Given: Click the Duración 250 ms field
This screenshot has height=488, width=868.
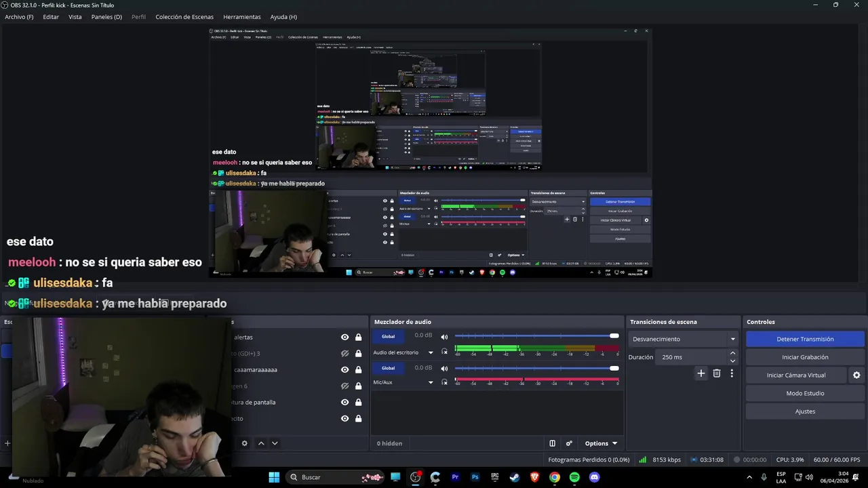Looking at the screenshot, I should click(x=691, y=357).
